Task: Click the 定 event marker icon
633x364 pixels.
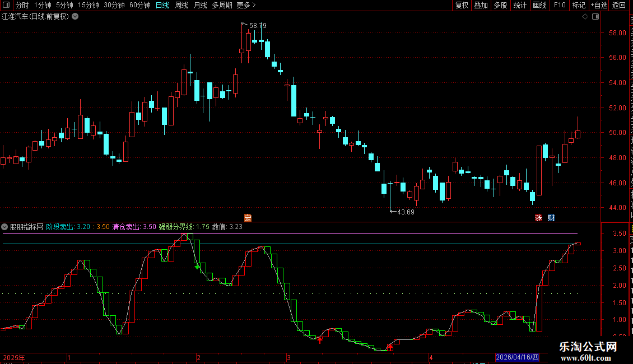Action: 248,218
